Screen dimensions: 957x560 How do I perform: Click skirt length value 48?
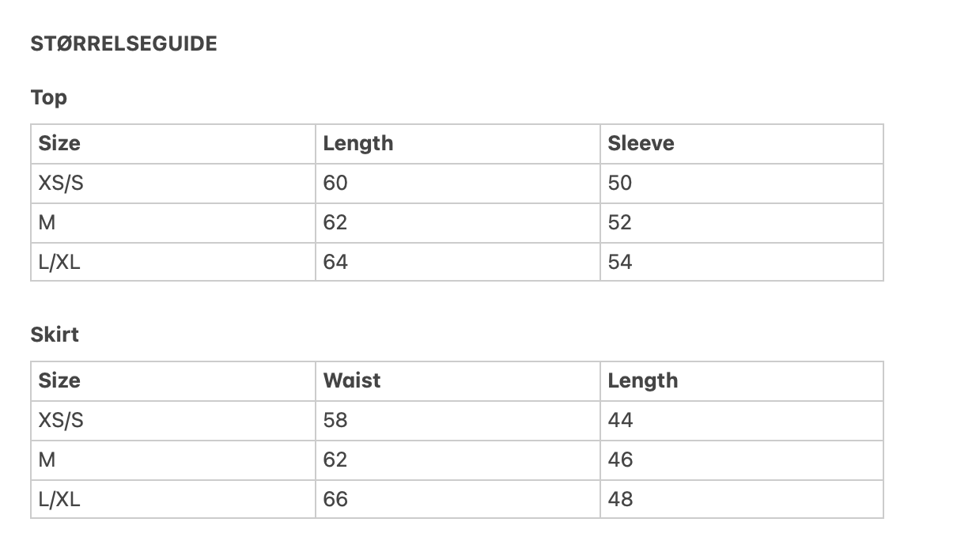click(x=620, y=499)
